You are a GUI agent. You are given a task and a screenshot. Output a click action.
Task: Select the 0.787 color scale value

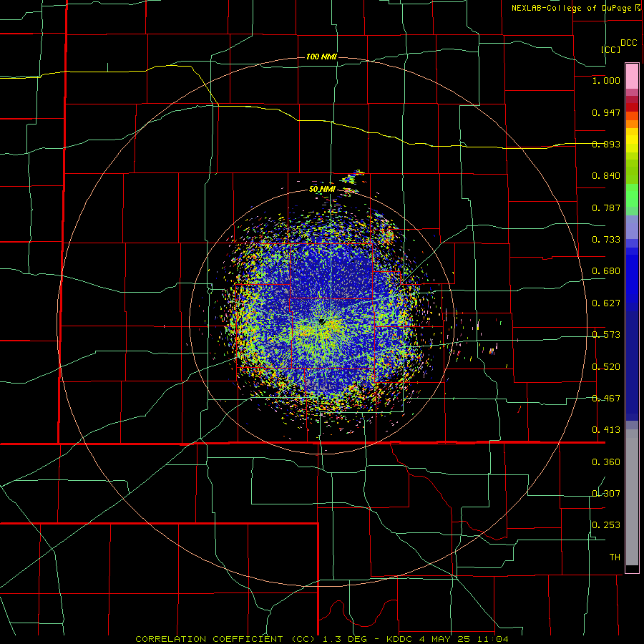tap(606, 208)
